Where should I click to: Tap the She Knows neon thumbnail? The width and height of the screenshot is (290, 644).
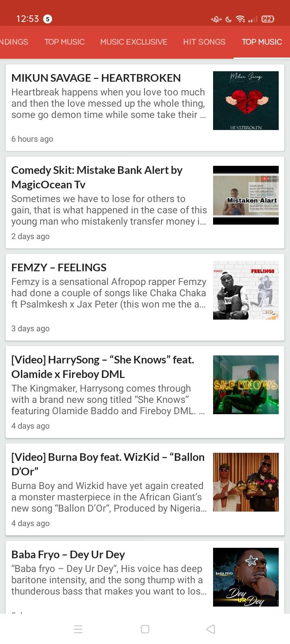pos(246,385)
